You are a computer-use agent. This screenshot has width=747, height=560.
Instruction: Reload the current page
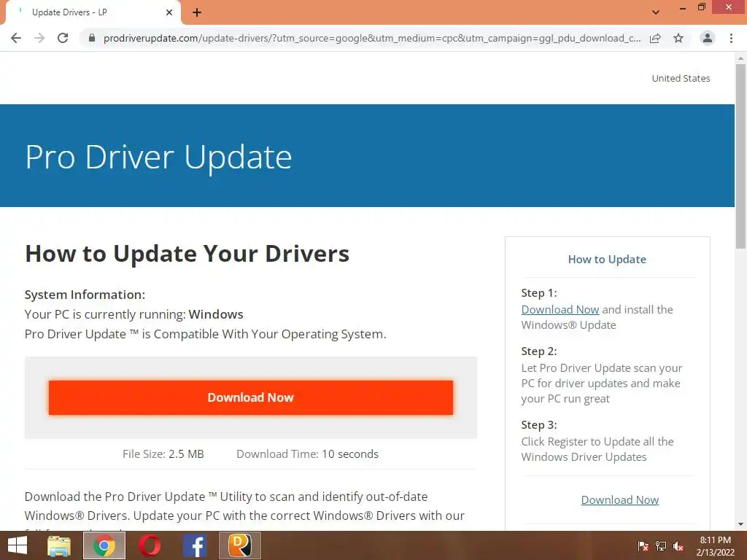[x=63, y=38]
